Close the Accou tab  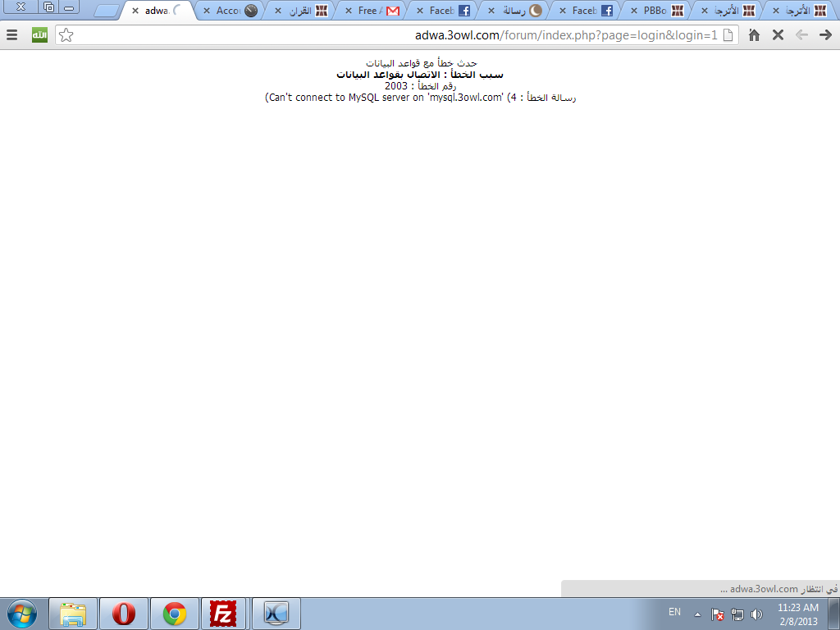point(207,11)
